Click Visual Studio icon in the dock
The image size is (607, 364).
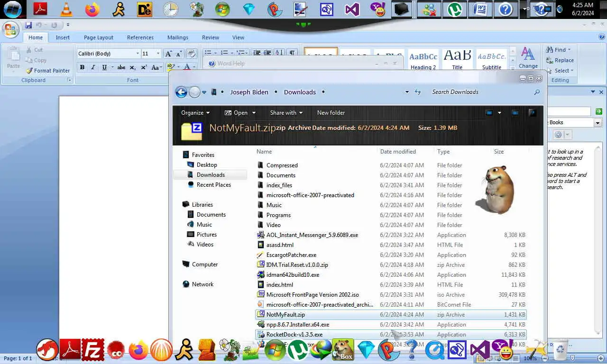[x=480, y=351]
